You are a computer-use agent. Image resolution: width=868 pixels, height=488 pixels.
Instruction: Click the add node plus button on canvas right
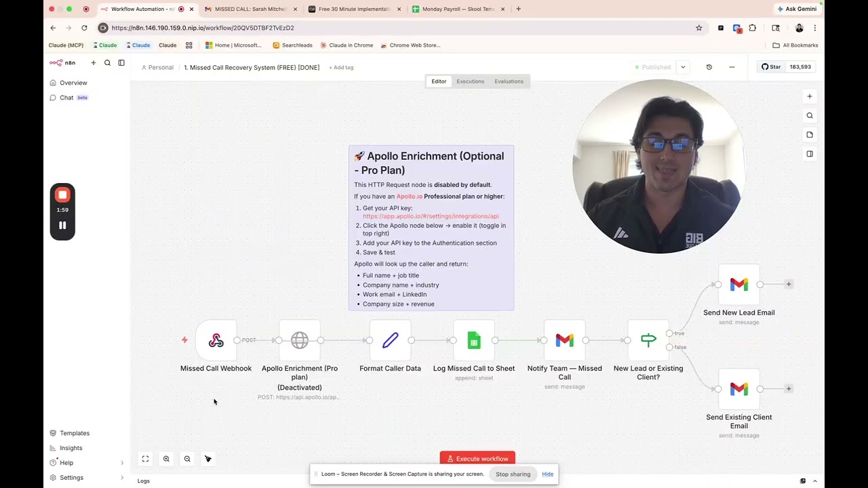pos(810,96)
